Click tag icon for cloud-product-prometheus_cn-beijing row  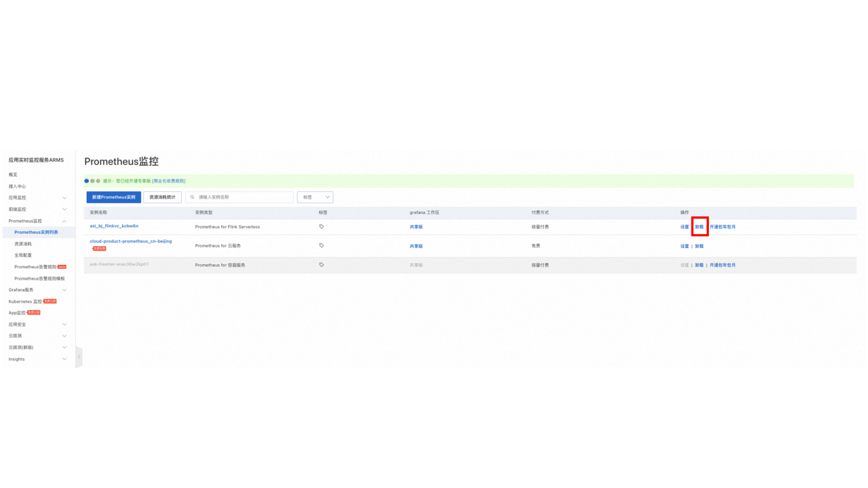coord(321,246)
